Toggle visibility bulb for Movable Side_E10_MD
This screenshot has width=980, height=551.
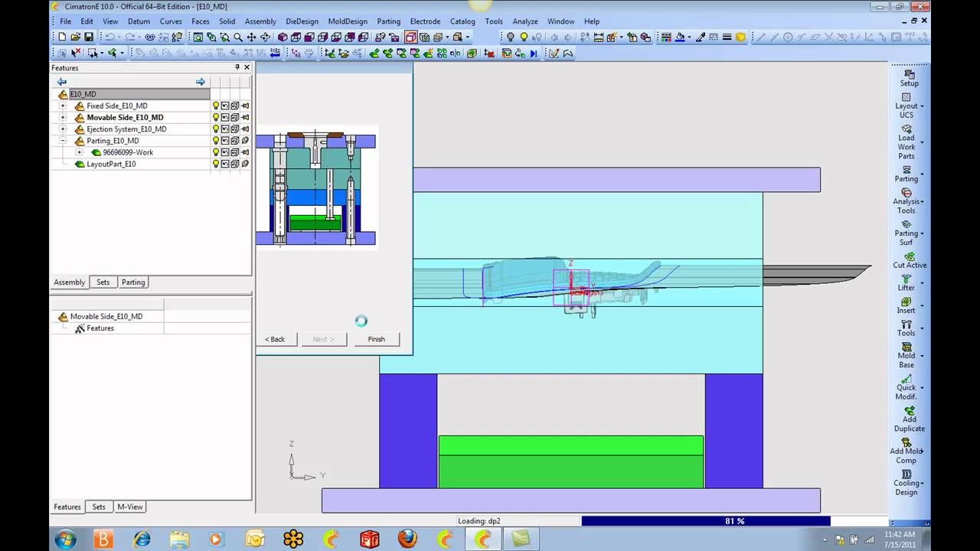tap(216, 117)
